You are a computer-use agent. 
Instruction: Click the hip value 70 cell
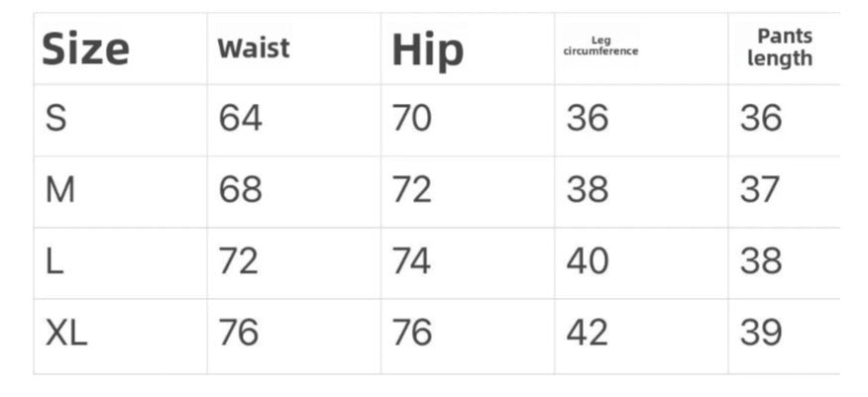click(x=412, y=119)
